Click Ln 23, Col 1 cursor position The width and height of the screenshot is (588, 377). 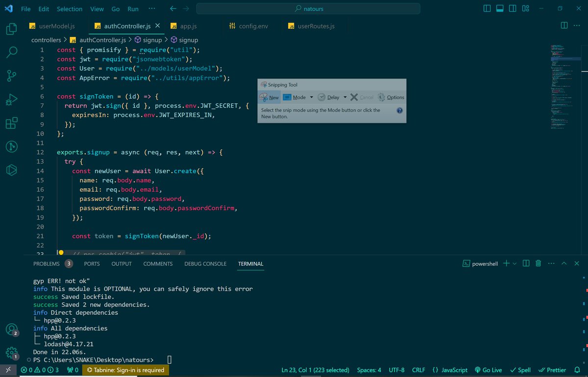click(x=316, y=370)
